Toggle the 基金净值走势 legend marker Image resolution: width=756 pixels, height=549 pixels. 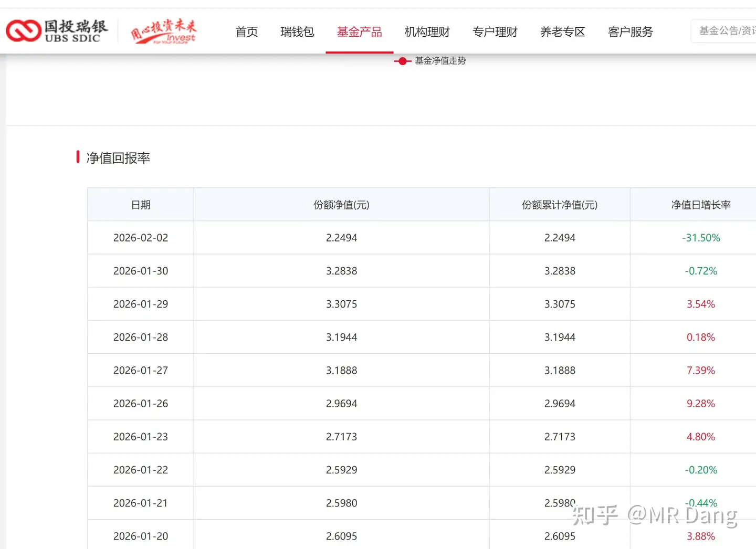tap(402, 61)
